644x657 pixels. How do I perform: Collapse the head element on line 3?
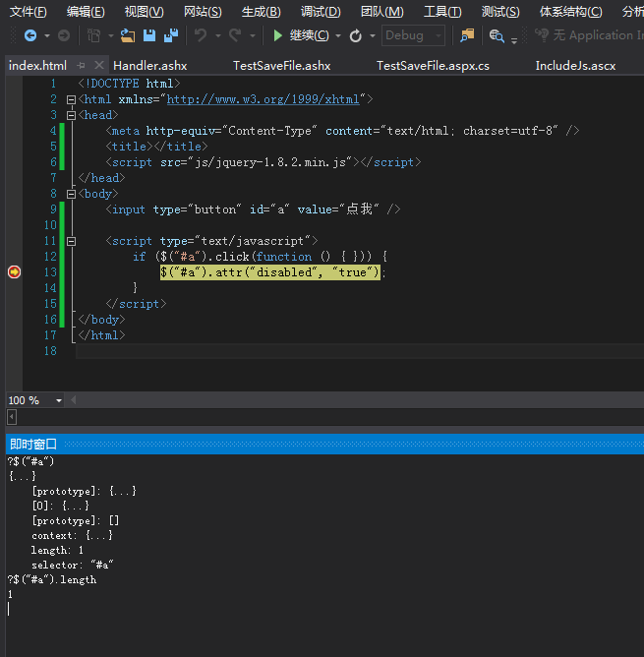[71, 115]
